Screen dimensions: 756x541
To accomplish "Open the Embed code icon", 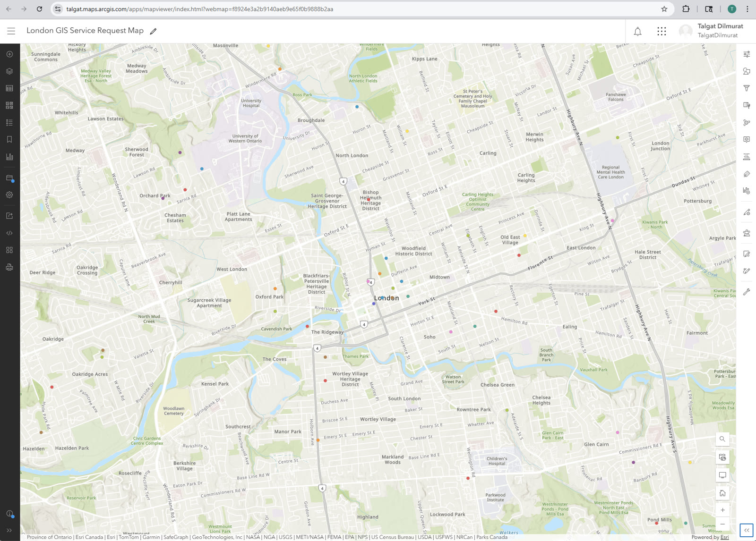I will tap(9, 233).
